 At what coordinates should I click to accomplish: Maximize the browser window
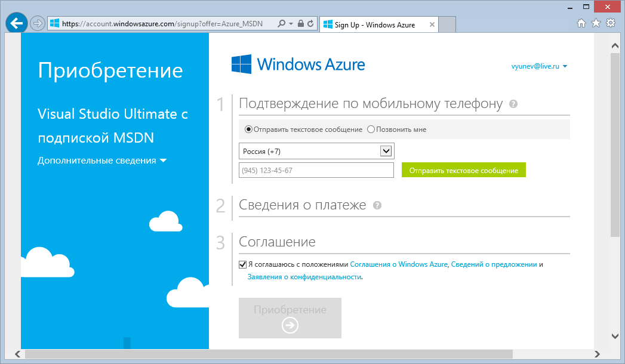586,7
